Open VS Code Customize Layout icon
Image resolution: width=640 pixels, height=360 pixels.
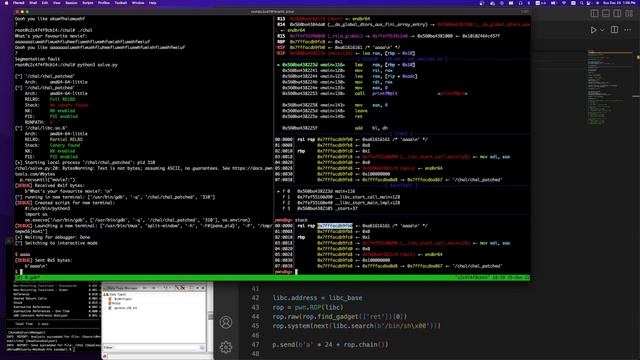coord(629,13)
